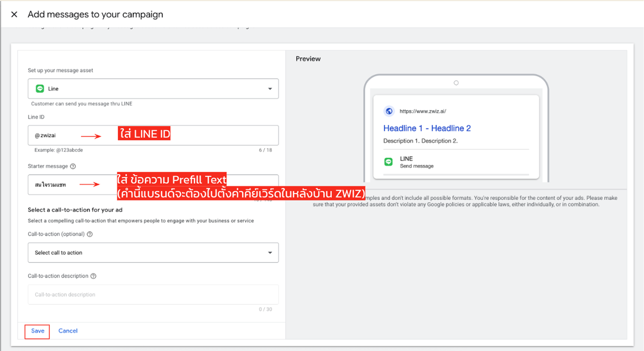
Task: Click the 'Line ID' field label
Action: 36,117
